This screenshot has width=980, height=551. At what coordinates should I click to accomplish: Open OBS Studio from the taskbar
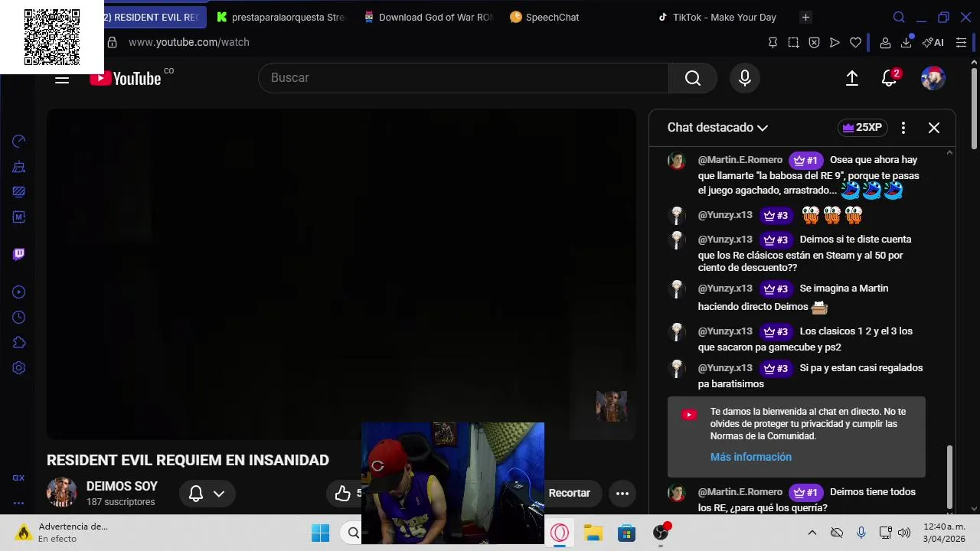[x=661, y=533]
